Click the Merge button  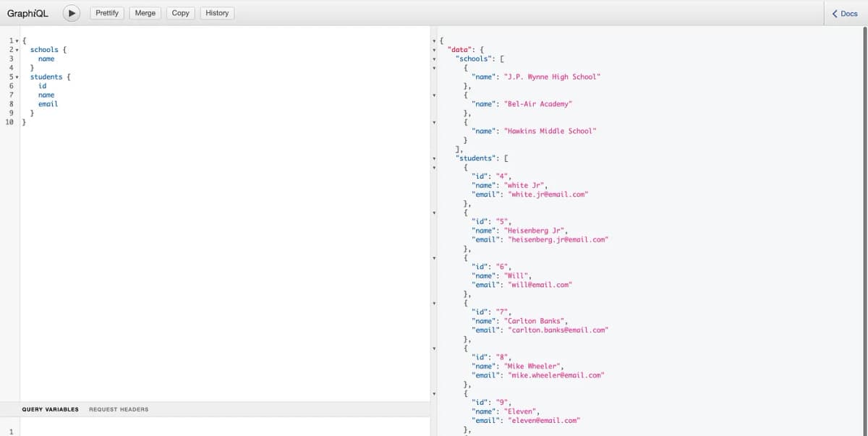145,13
